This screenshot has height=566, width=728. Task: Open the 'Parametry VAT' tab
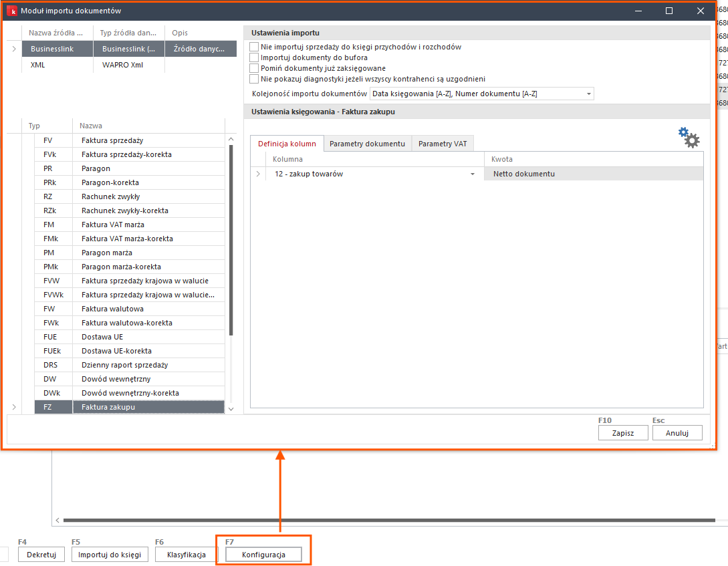click(443, 144)
